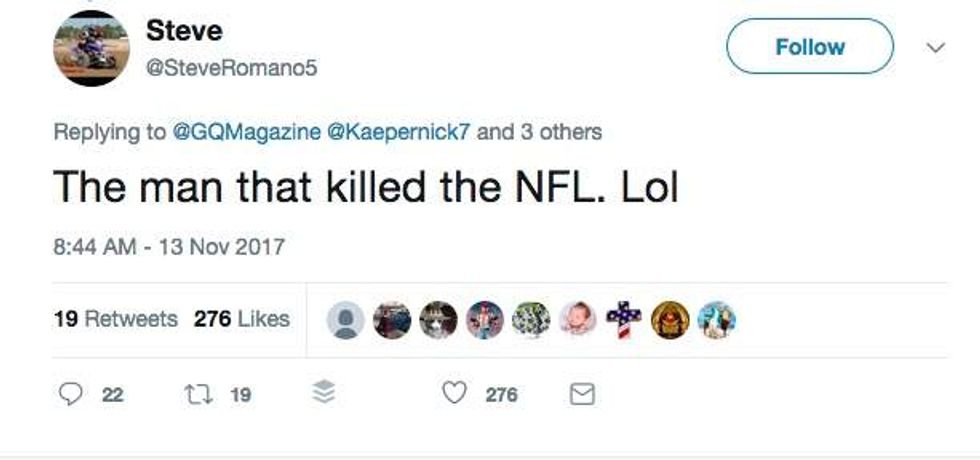Follow Steve with the Follow button

click(x=809, y=47)
